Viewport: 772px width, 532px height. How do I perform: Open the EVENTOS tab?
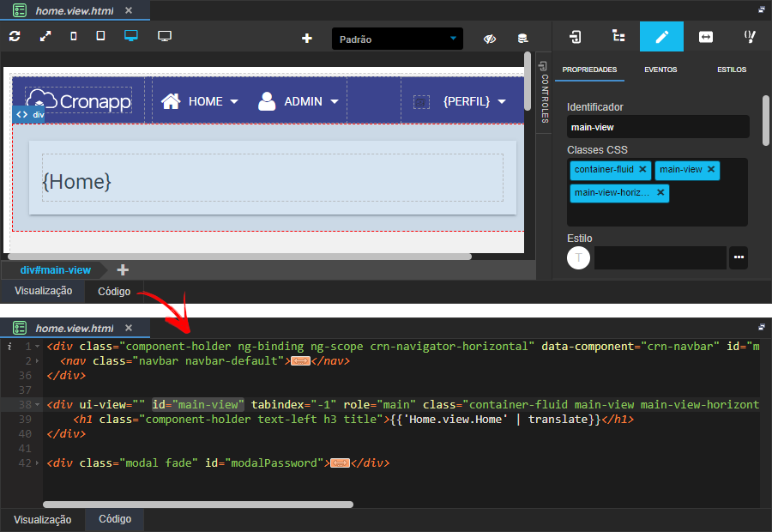tap(660, 70)
